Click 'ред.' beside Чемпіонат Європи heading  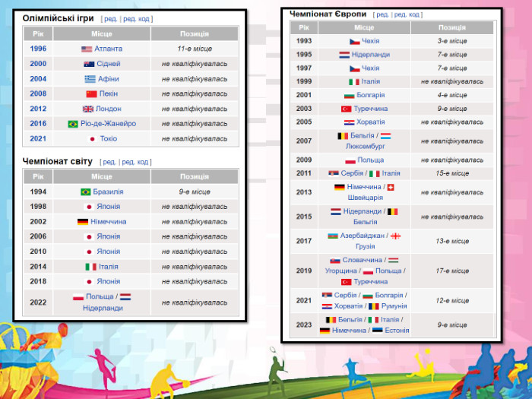pyautogui.click(x=383, y=14)
